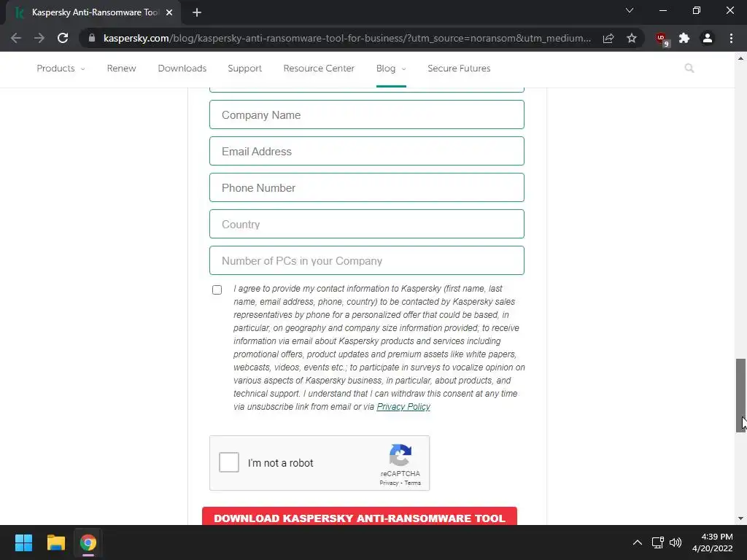Select the Kaspersky Anti-Ransomware browser tab
Viewport: 747px width, 560px height.
click(93, 12)
